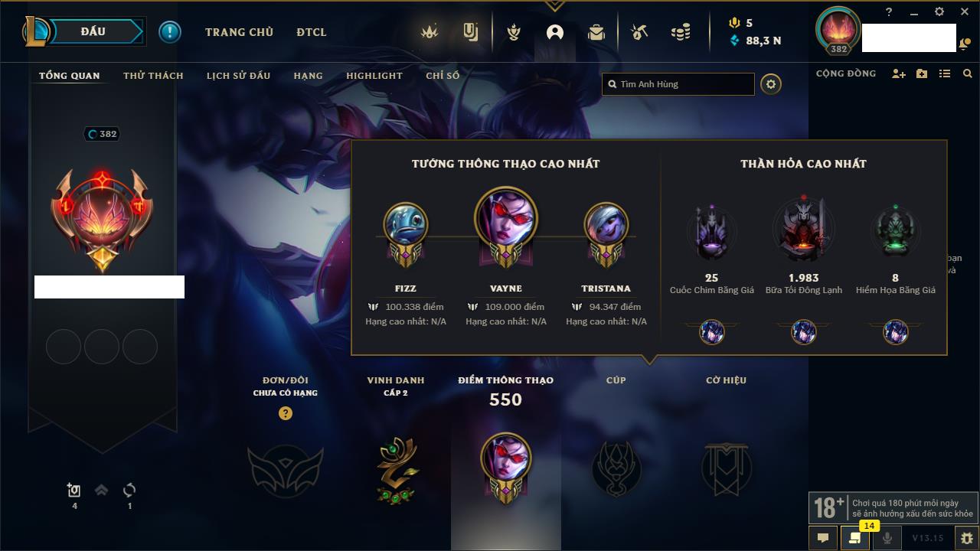The image size is (980, 551).
Task: Click the add friend icon
Action: pyautogui.click(x=899, y=73)
